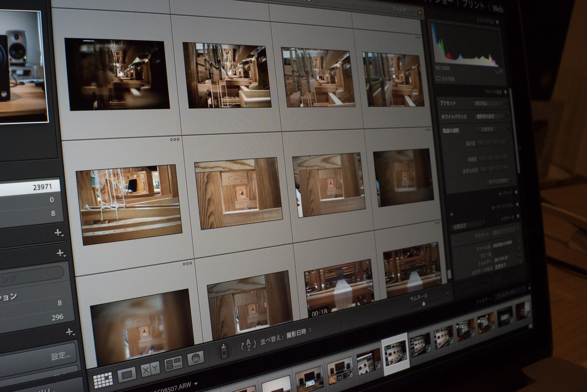Viewport: 587px width, 392px height.
Task: Open People face view icon
Action: (196, 358)
